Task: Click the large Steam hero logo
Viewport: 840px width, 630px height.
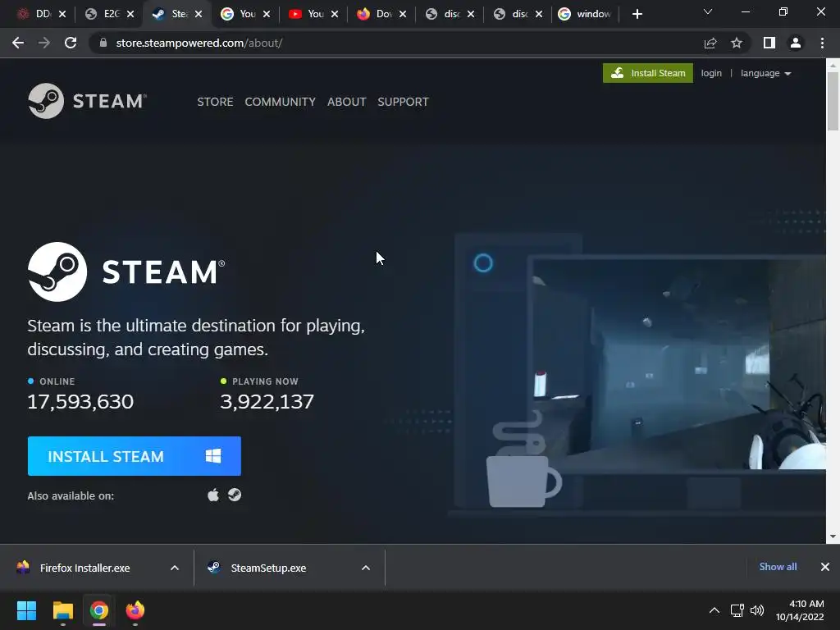Action: coord(126,272)
